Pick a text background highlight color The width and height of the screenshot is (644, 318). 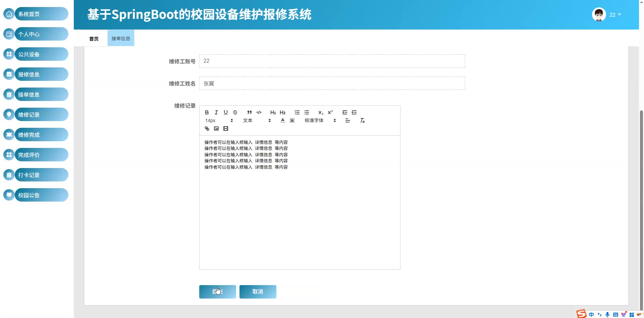[x=292, y=120]
